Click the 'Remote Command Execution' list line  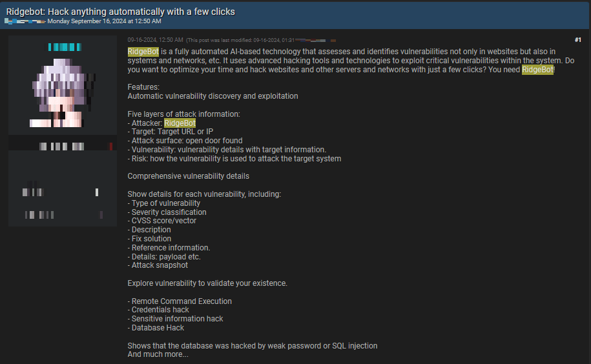pyautogui.click(x=181, y=301)
